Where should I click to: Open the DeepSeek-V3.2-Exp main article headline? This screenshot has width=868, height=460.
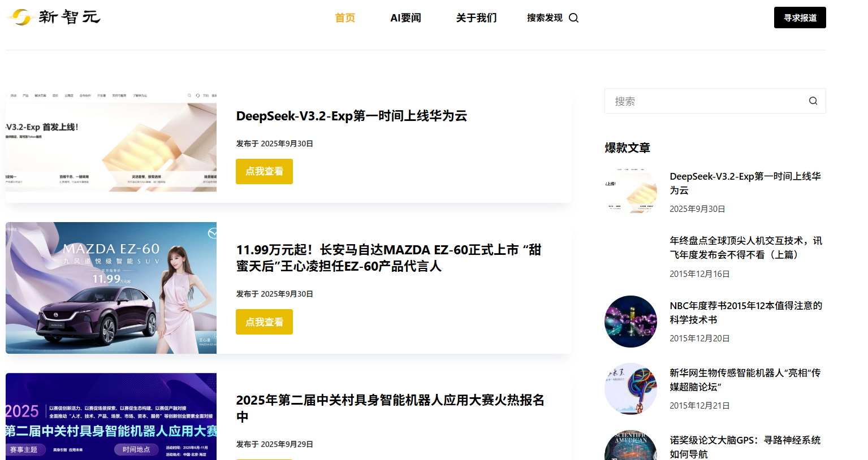click(351, 116)
